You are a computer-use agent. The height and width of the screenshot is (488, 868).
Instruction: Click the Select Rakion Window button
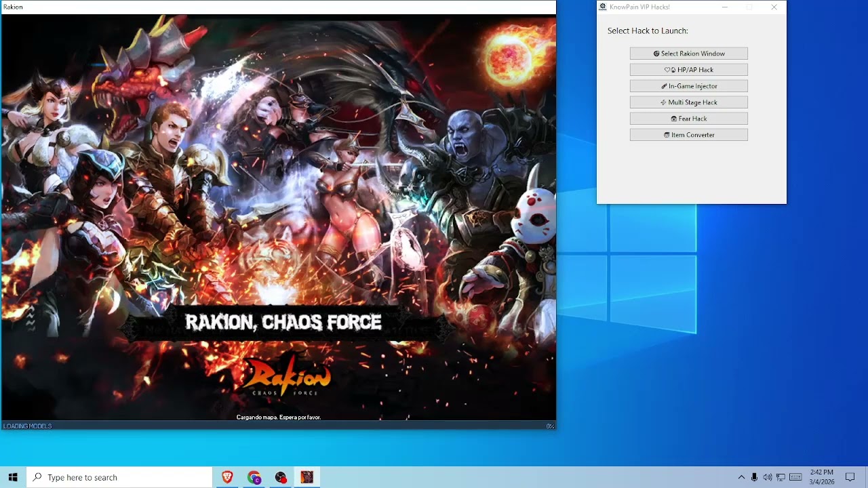click(x=688, y=54)
